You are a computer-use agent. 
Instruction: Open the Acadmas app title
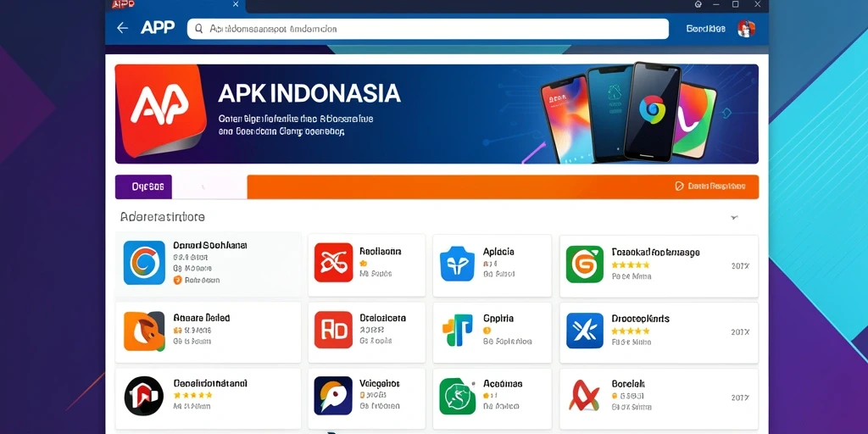[x=503, y=383]
